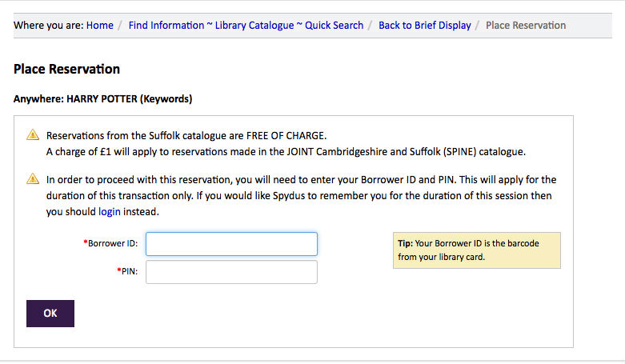
Task: Click the Place Reservation page heading
Action: 67,70
